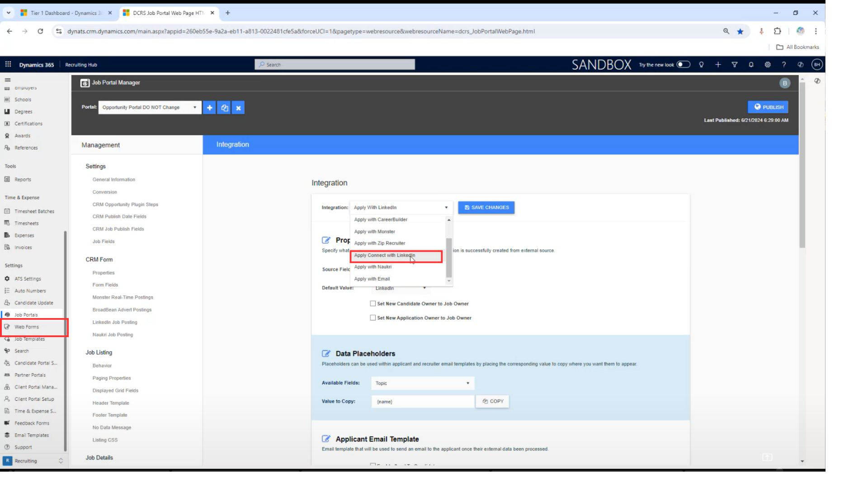Click the main page vertical scrollbar
This screenshot has width=868, height=488.
click(x=802, y=165)
